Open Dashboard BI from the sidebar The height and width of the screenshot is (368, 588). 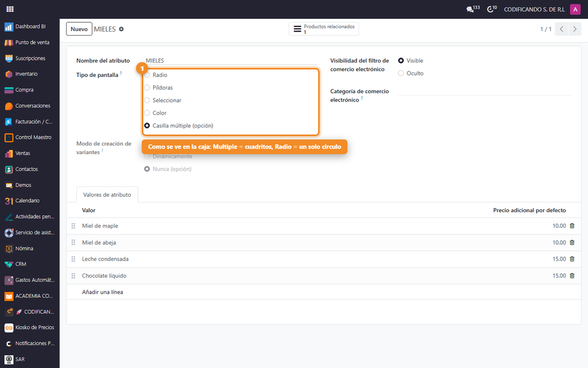click(x=30, y=26)
